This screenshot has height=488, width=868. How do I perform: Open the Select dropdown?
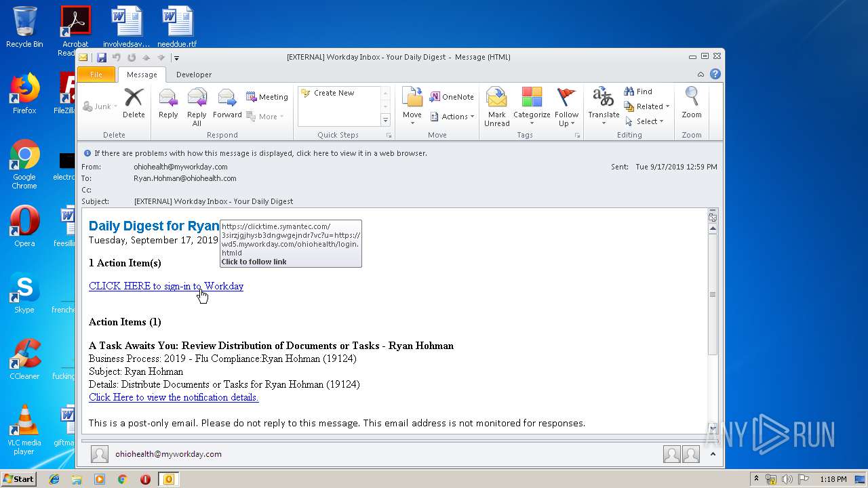tap(644, 121)
